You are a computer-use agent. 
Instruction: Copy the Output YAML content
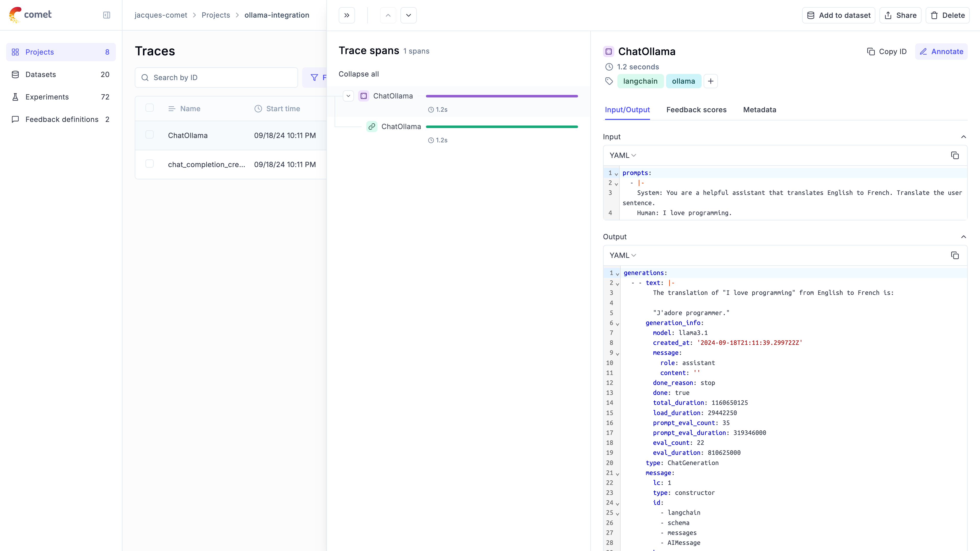[x=954, y=255]
